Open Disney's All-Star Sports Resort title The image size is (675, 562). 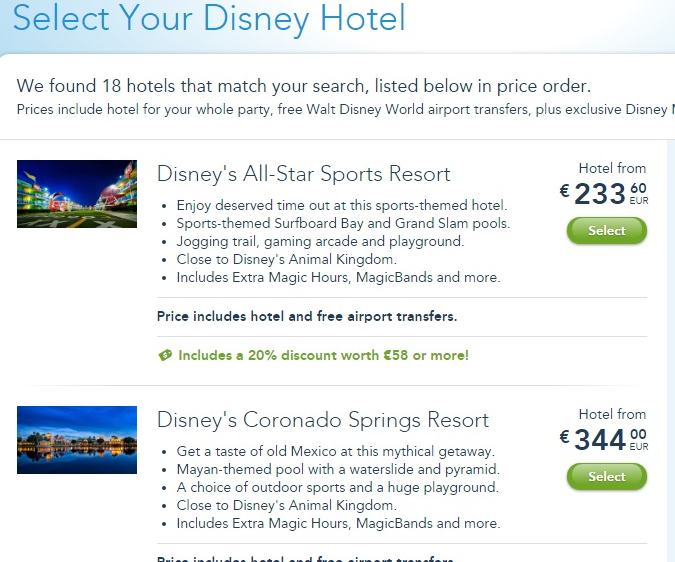(303, 174)
